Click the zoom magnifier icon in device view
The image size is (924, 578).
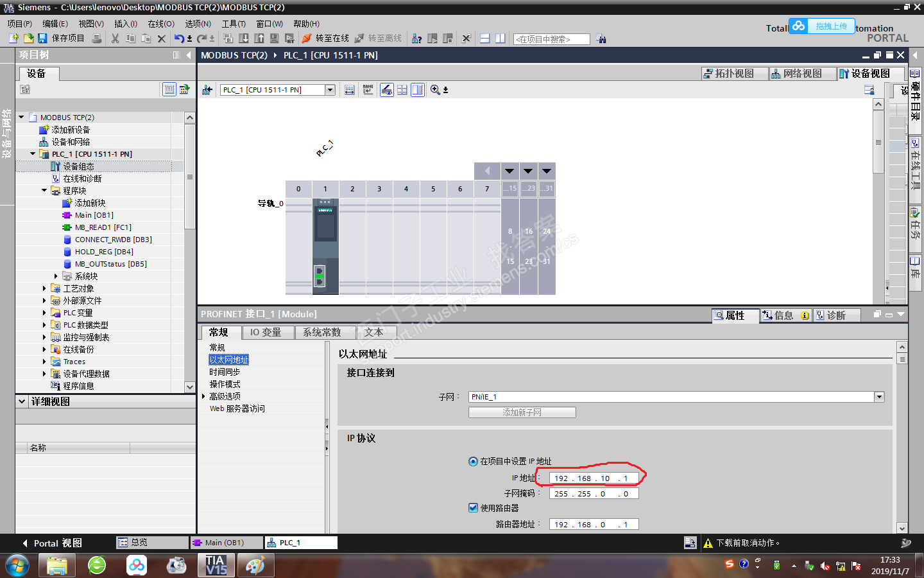tap(435, 90)
